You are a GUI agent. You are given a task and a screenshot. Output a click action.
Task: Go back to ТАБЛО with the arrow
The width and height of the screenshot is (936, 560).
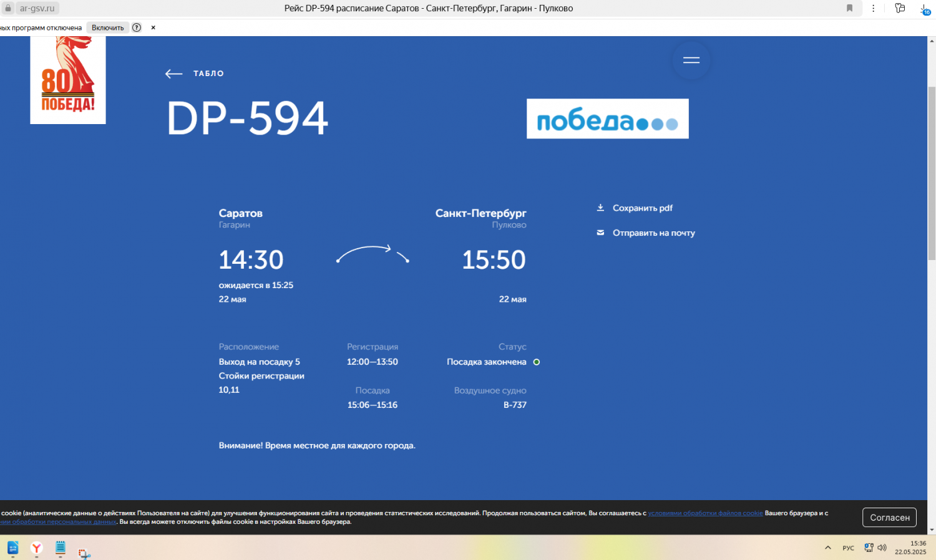(173, 74)
